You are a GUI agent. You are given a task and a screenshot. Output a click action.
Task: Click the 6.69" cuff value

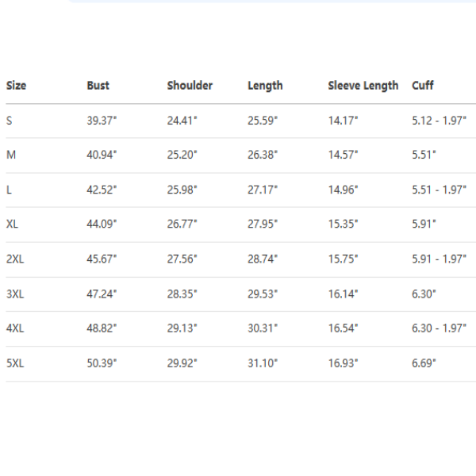pos(424,363)
